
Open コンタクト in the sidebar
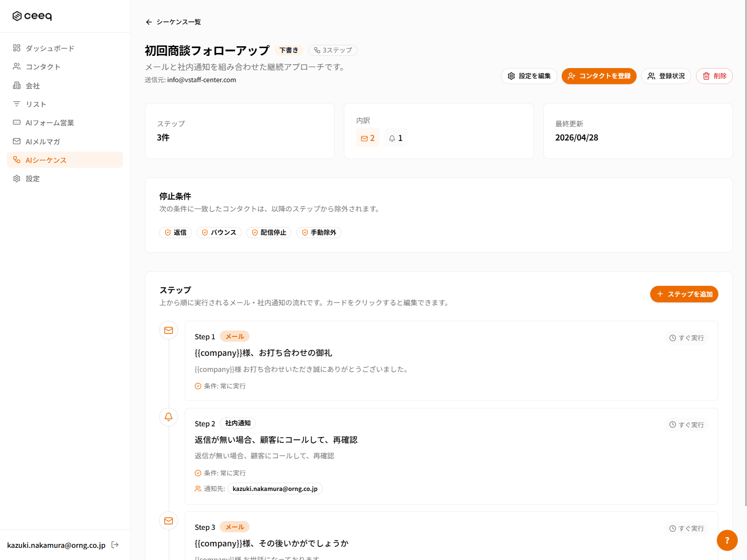65,67
